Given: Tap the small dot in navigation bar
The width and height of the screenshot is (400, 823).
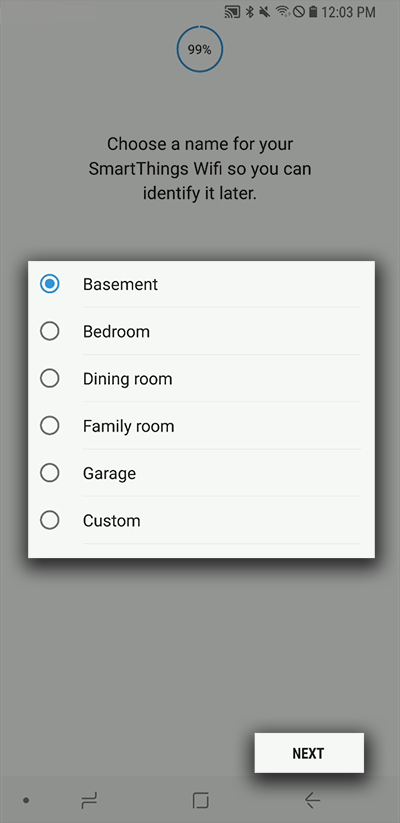Looking at the screenshot, I should tap(26, 800).
